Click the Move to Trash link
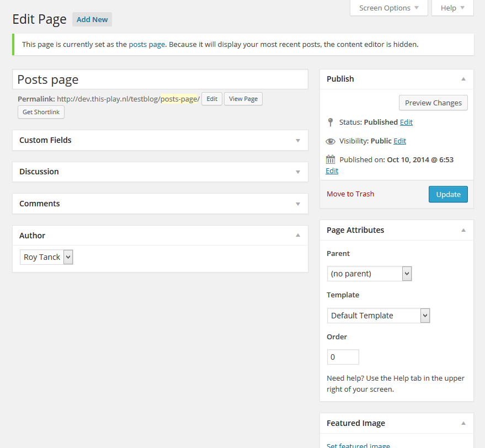485x448 pixels. pos(350,194)
